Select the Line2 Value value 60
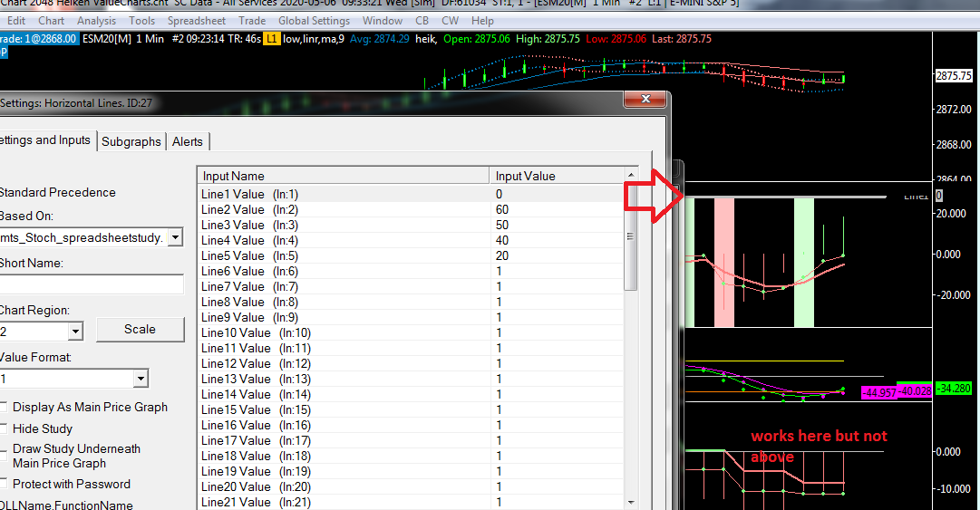 pos(502,210)
